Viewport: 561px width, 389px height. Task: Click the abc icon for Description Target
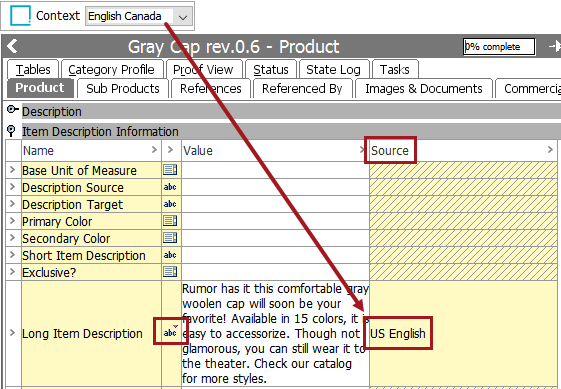tap(170, 204)
